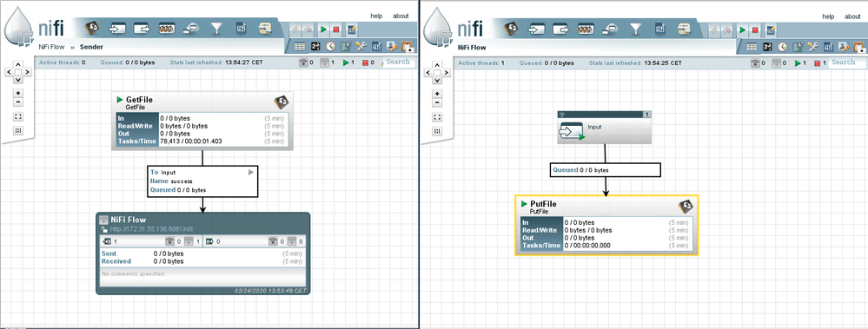Click red Stop button in Sender window toolbar
This screenshot has width=868, height=329.
336,30
